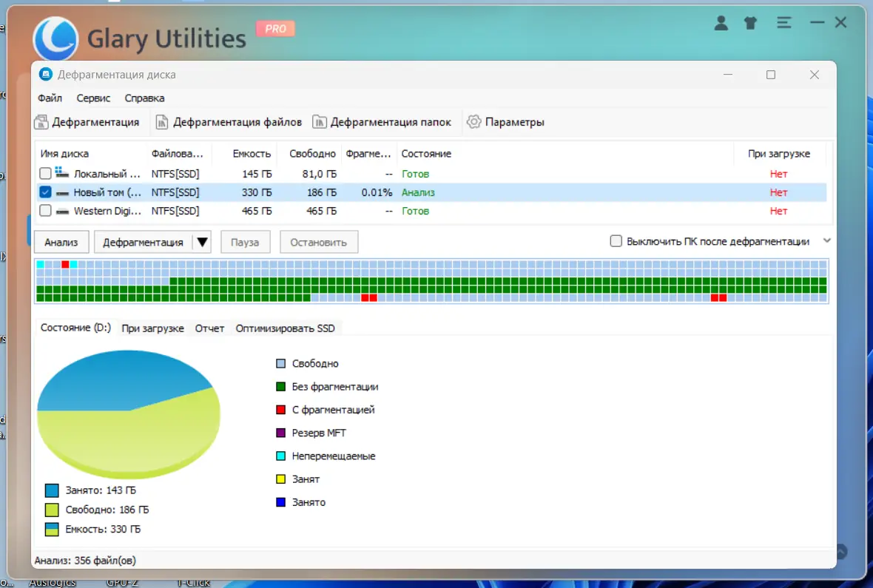
Task: Open the Справка menu
Action: (x=144, y=98)
